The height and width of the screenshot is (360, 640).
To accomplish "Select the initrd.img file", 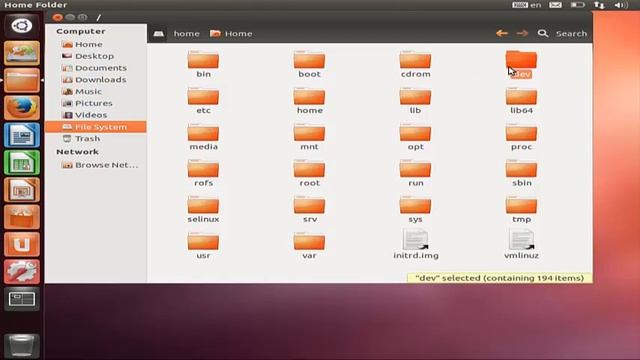I will pos(416,244).
